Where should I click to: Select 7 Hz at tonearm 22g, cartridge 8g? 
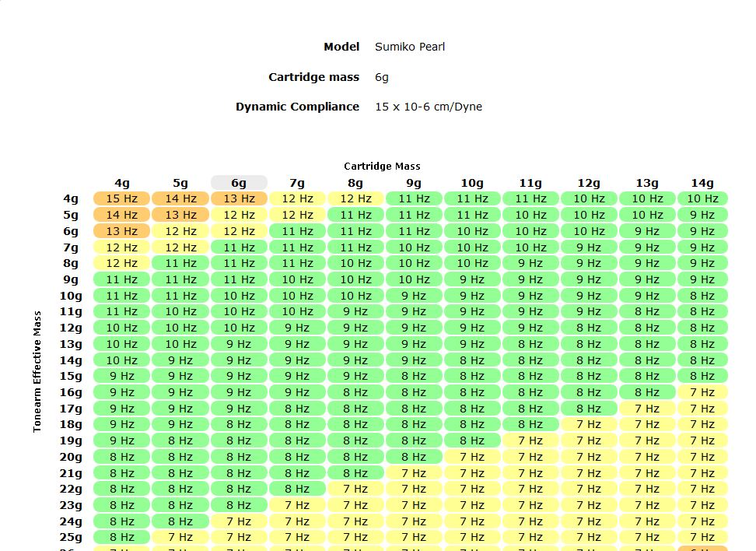tap(355, 490)
